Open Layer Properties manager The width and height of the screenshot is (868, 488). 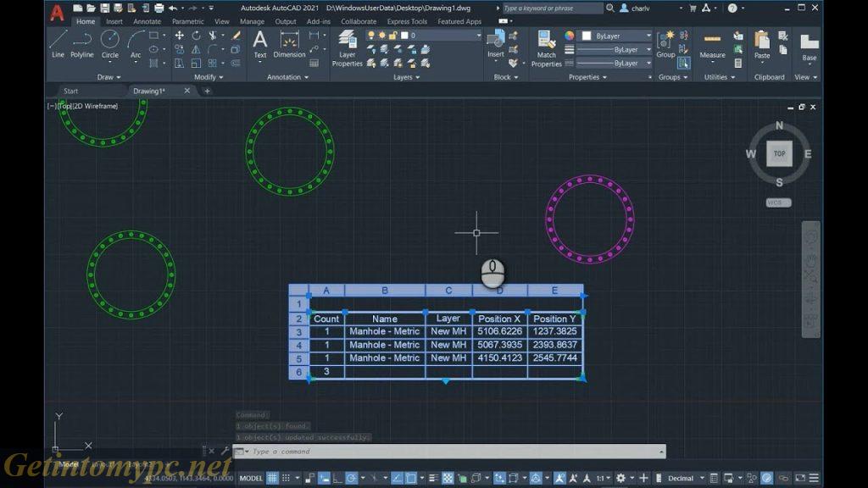(347, 48)
